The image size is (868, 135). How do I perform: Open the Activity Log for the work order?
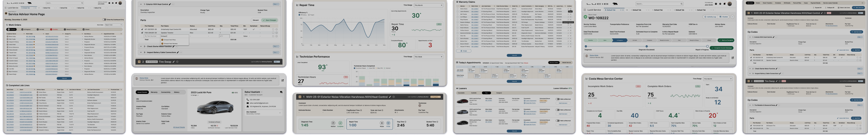pyautogui.click(x=710, y=17)
